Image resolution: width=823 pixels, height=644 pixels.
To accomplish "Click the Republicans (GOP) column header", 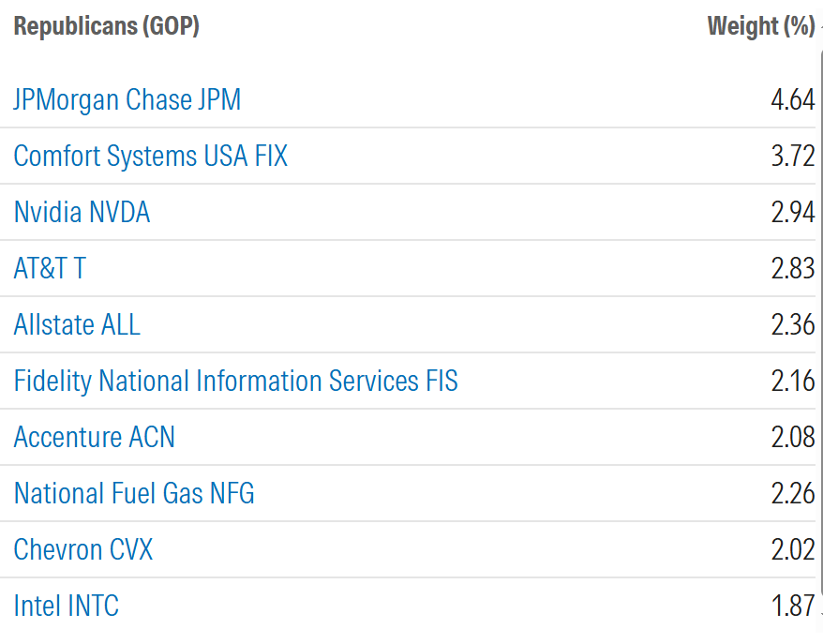I will pos(107,25).
